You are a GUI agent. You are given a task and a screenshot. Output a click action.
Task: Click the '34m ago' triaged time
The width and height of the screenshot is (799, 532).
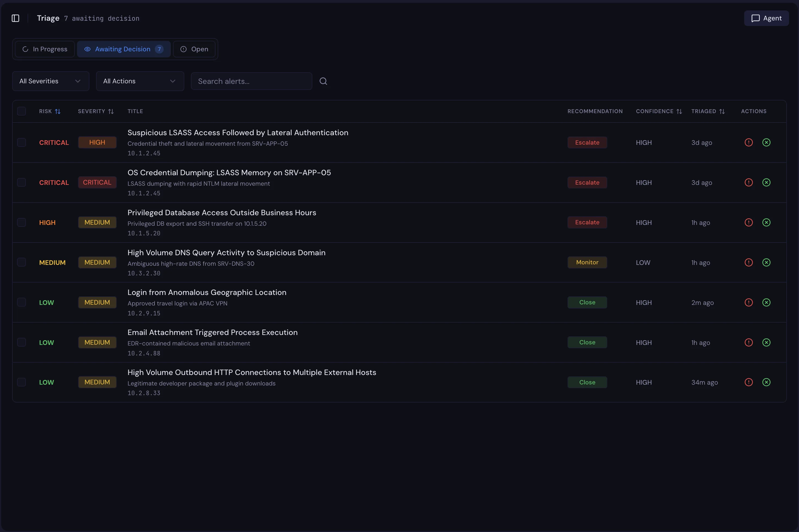[x=704, y=382]
